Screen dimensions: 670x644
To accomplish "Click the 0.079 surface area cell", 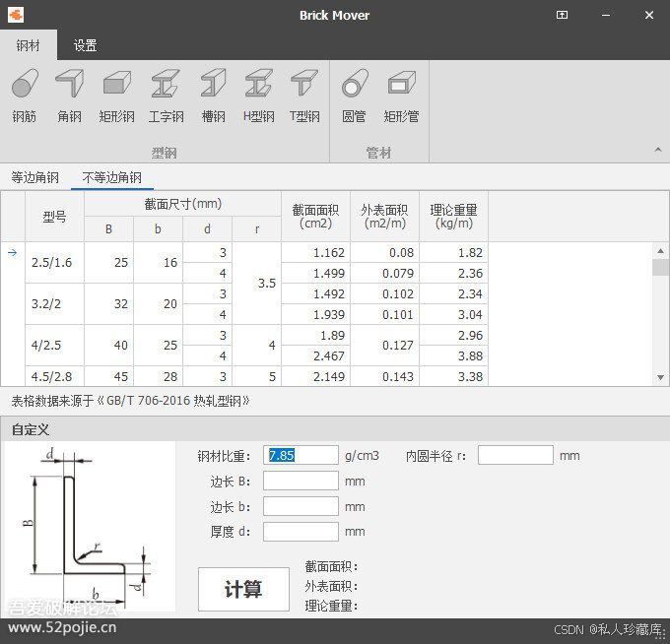I will [x=384, y=274].
